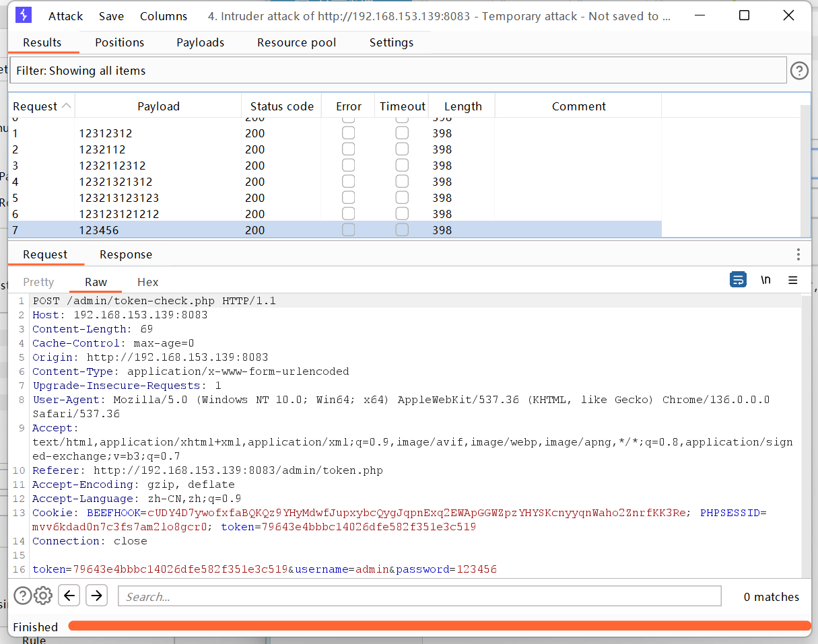Toggle Timeout checkbox for payload 12312312

[x=402, y=133]
